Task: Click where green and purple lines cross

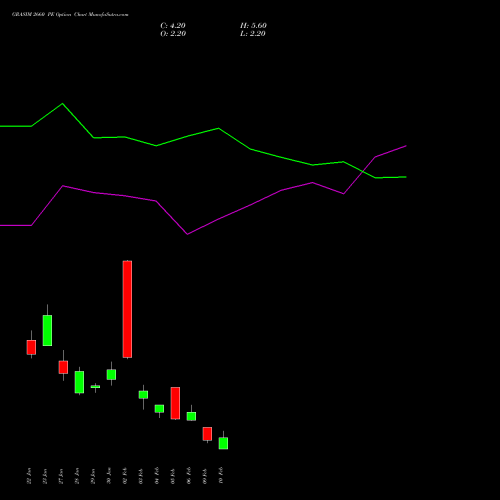Action: tap(363, 171)
